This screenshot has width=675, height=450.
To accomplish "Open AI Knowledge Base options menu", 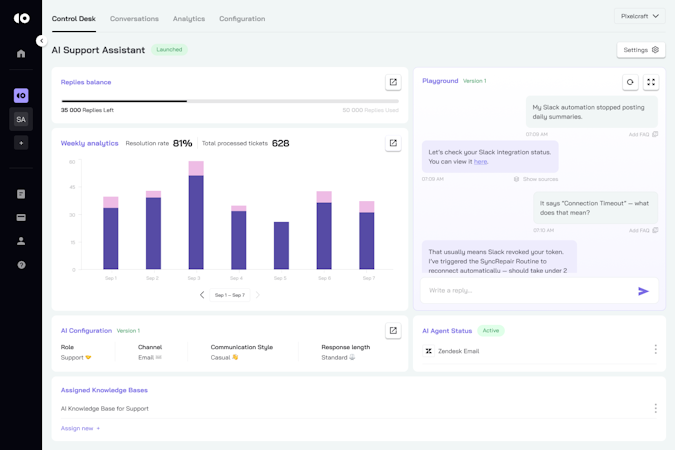I will [x=656, y=408].
